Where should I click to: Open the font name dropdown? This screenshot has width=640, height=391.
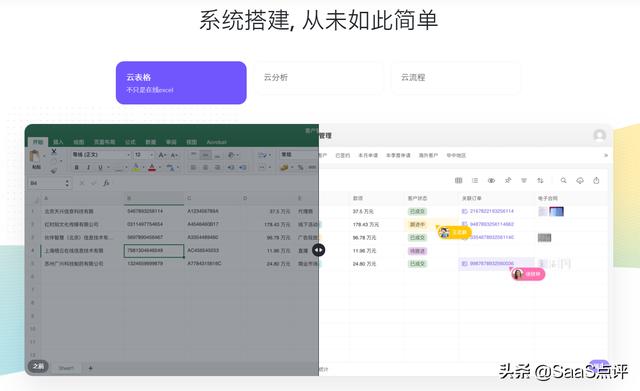pyautogui.click(x=101, y=155)
